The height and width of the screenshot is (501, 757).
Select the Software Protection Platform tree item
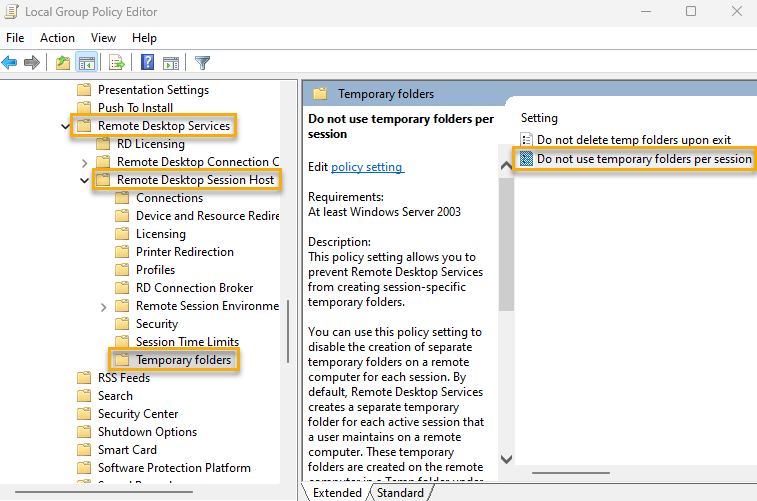174,468
